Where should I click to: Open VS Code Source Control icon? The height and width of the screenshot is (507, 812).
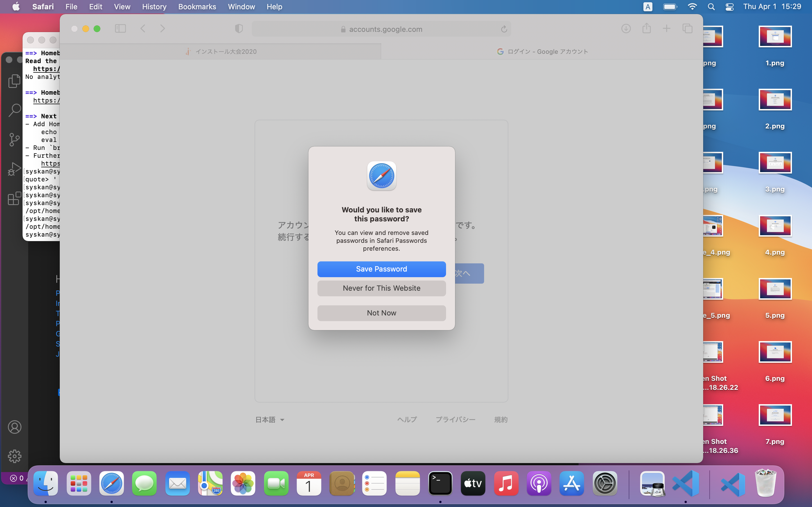(x=14, y=139)
